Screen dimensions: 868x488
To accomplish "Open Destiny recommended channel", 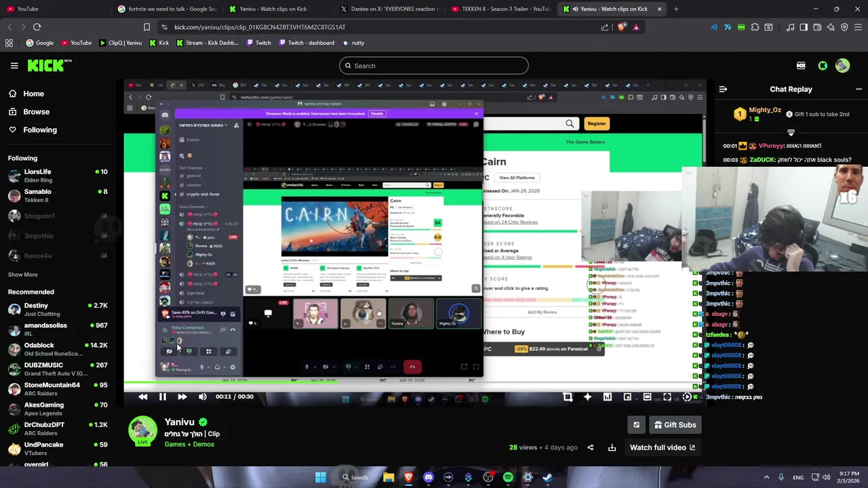I will click(58, 309).
